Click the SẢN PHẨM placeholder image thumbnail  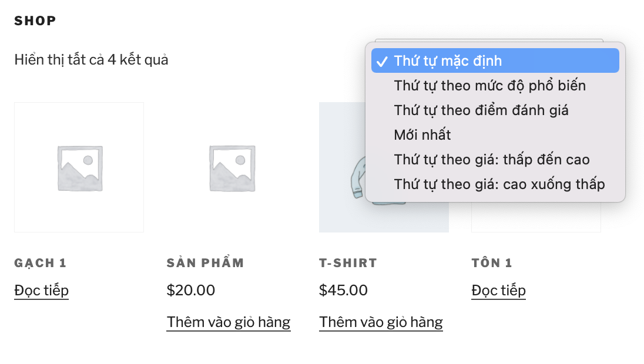[x=231, y=167]
